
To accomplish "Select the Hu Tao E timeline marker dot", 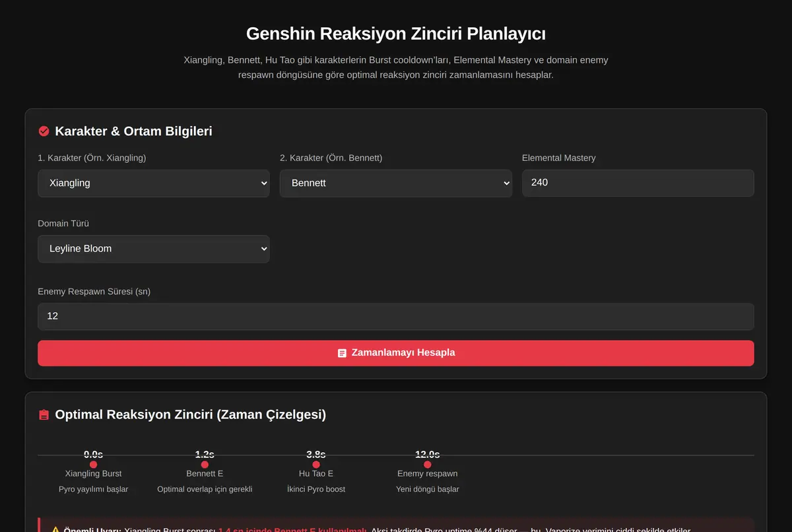I will 316,465.
